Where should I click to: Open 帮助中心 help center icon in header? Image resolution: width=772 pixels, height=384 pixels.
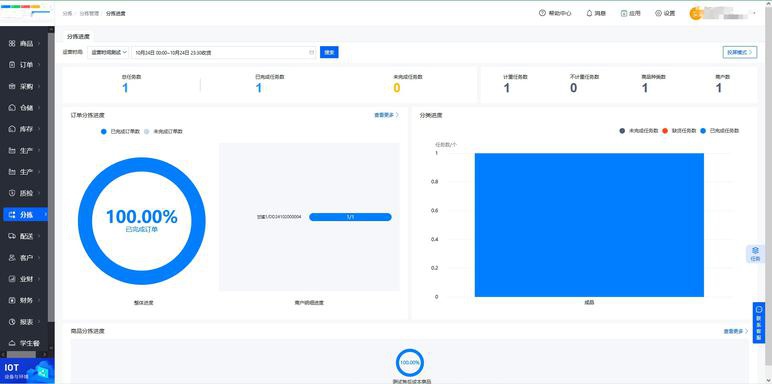[x=542, y=13]
